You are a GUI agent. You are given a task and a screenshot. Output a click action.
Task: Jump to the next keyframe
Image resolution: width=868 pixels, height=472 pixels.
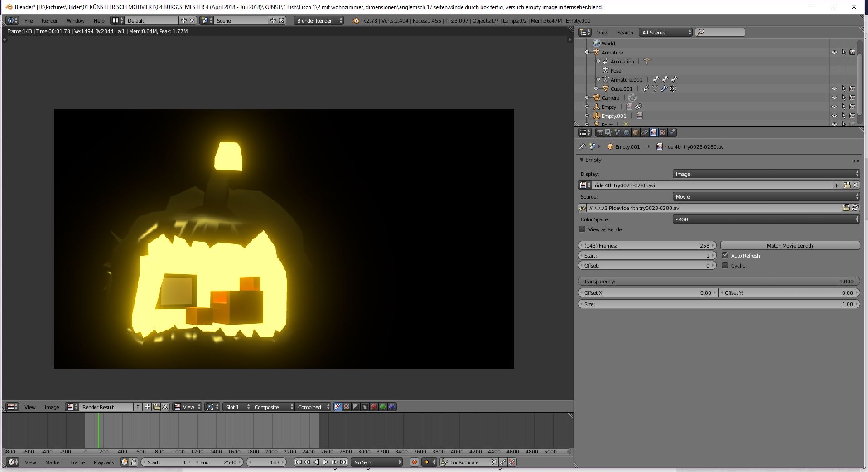[x=334, y=462]
